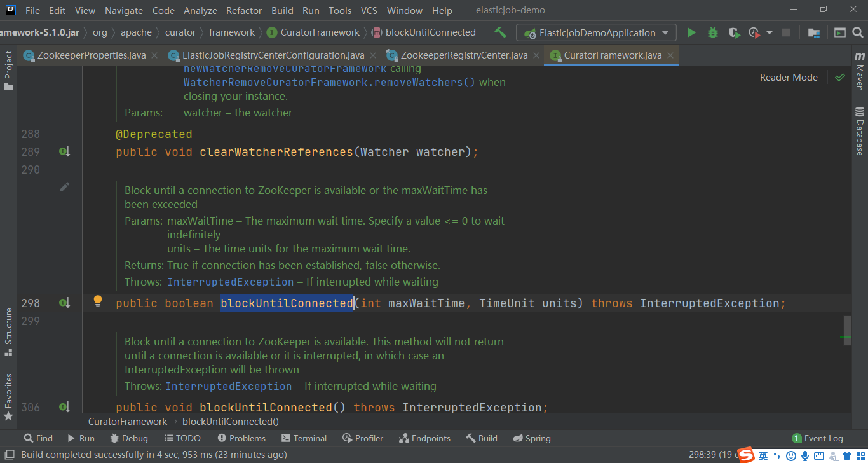Click curator package in navigation bar
Screen dimensions: 868x463
tap(180, 32)
